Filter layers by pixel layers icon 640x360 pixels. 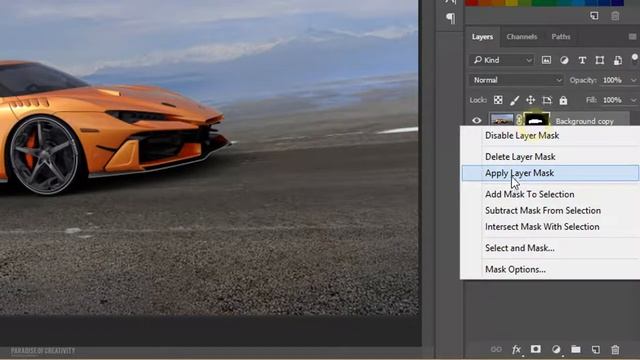pyautogui.click(x=546, y=60)
